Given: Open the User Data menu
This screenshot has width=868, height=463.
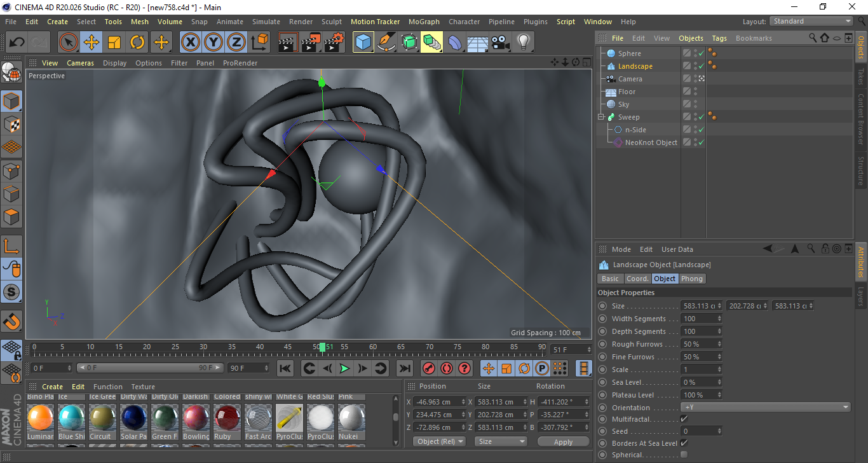Looking at the screenshot, I should [677, 249].
